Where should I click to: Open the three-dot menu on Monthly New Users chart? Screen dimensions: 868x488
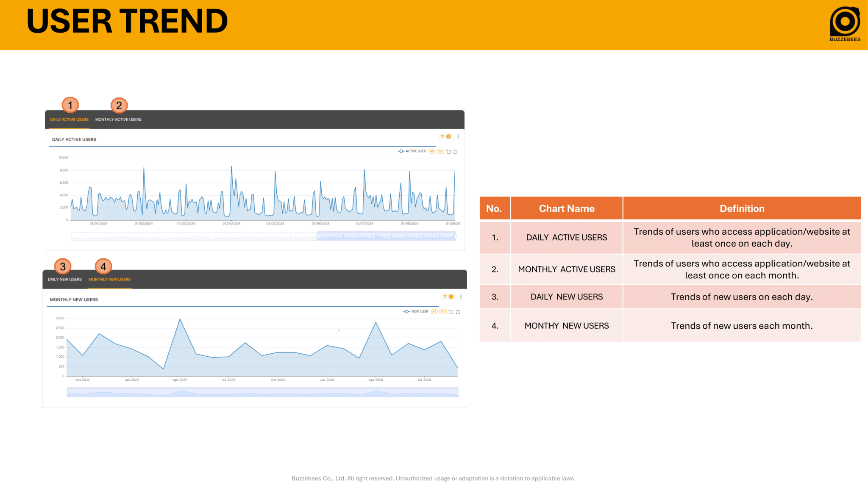(461, 297)
